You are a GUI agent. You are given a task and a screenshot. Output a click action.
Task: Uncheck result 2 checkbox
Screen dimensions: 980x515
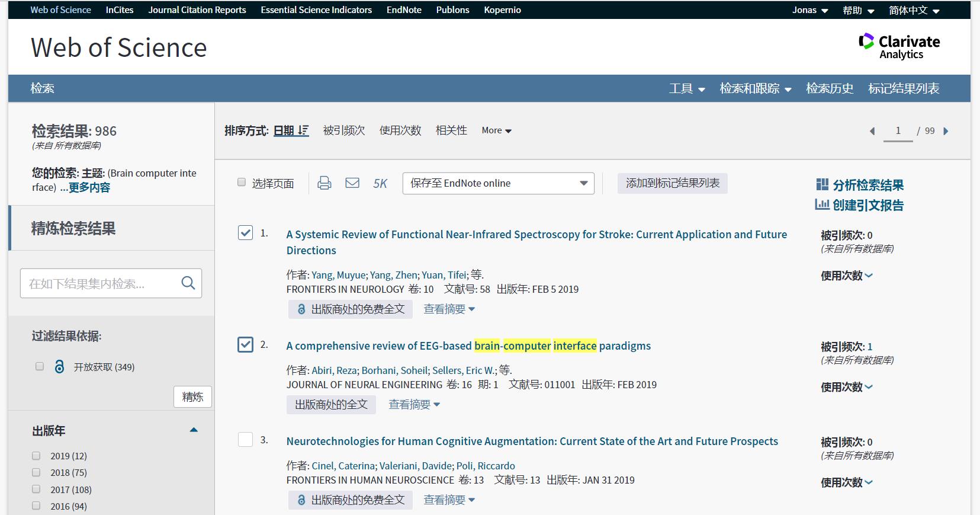pos(245,344)
